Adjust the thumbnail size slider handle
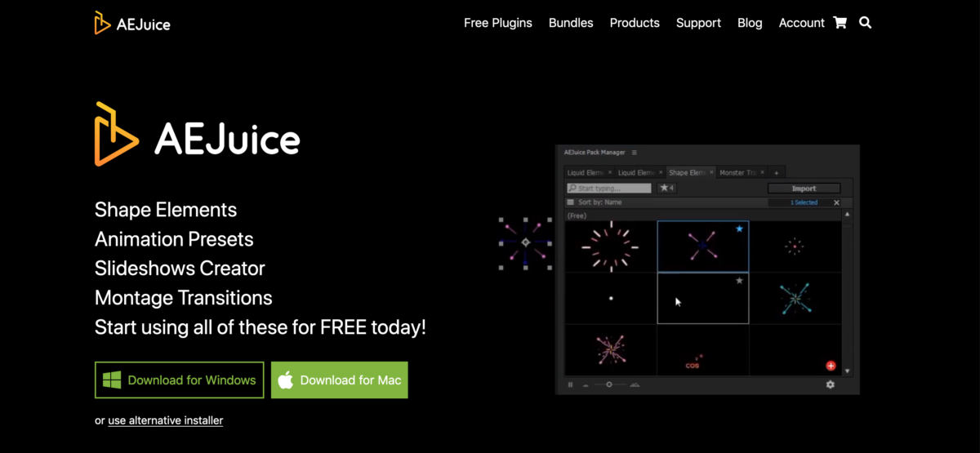 click(x=608, y=384)
